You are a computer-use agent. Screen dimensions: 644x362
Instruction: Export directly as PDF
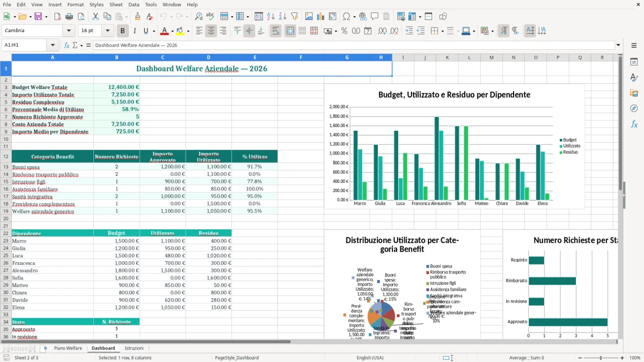pyautogui.click(x=57, y=17)
